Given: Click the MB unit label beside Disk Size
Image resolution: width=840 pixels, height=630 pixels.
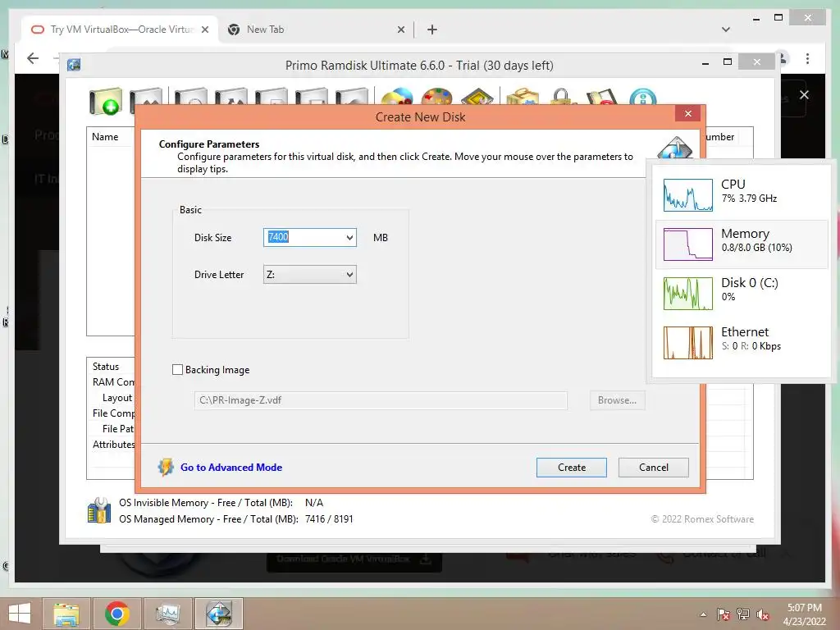Looking at the screenshot, I should tap(381, 237).
